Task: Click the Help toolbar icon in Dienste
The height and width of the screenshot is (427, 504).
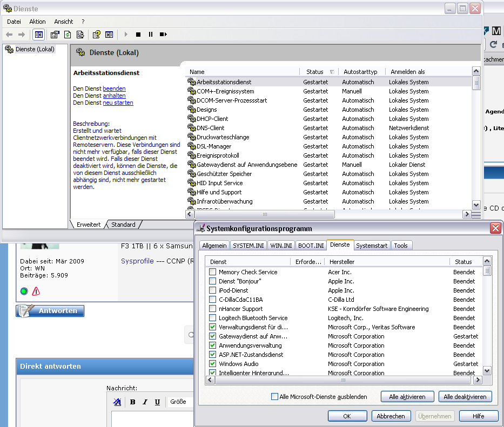Action: pyautogui.click(x=96, y=35)
